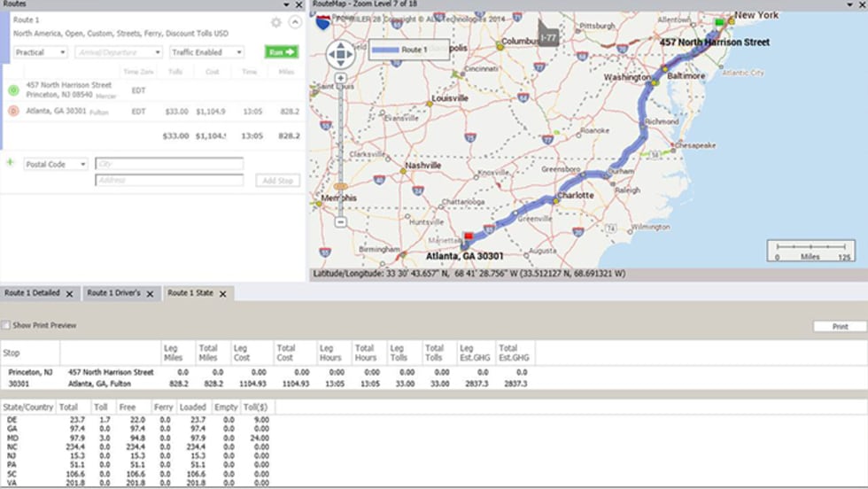868x489 pixels.
Task: Zoom out with the map minus button
Action: tap(340, 221)
